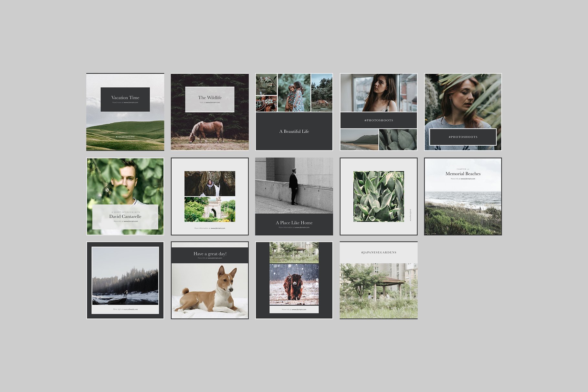Select the #JAPANESEGARDENS hashtag text
The height and width of the screenshot is (392, 588).
[x=378, y=252]
